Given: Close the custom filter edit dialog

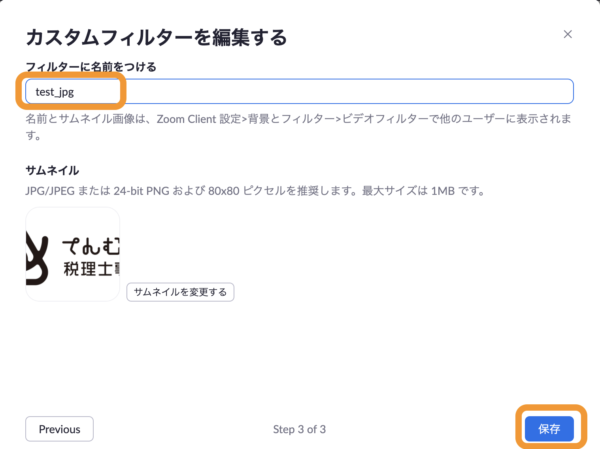Looking at the screenshot, I should coord(568,34).
